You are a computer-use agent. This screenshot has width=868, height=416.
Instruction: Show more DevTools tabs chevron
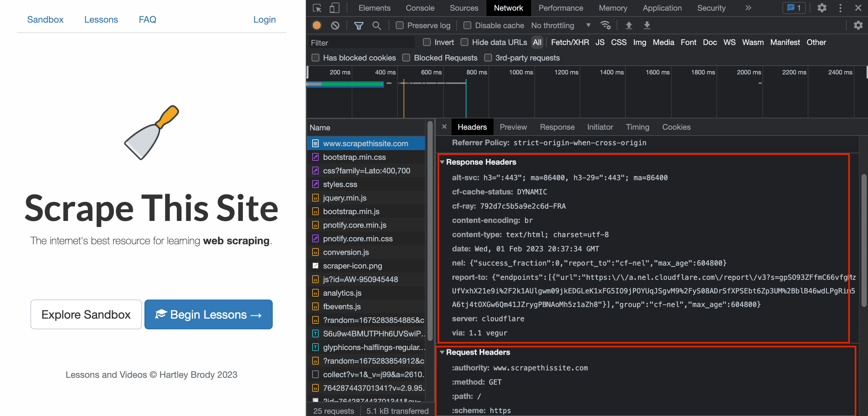tap(748, 8)
